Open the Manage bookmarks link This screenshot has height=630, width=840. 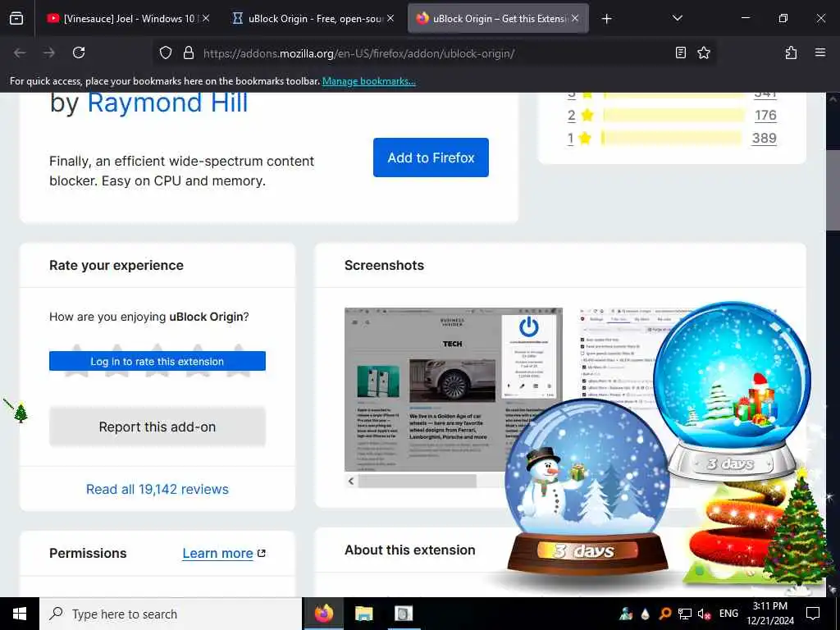[x=368, y=81]
